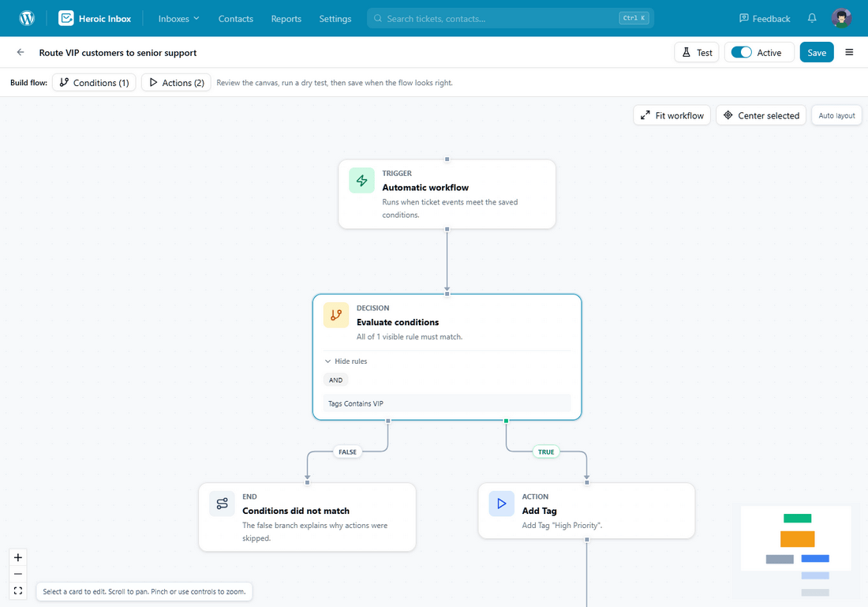Zoom in with the plus control
Screen dimensions: 868x607
[18, 557]
